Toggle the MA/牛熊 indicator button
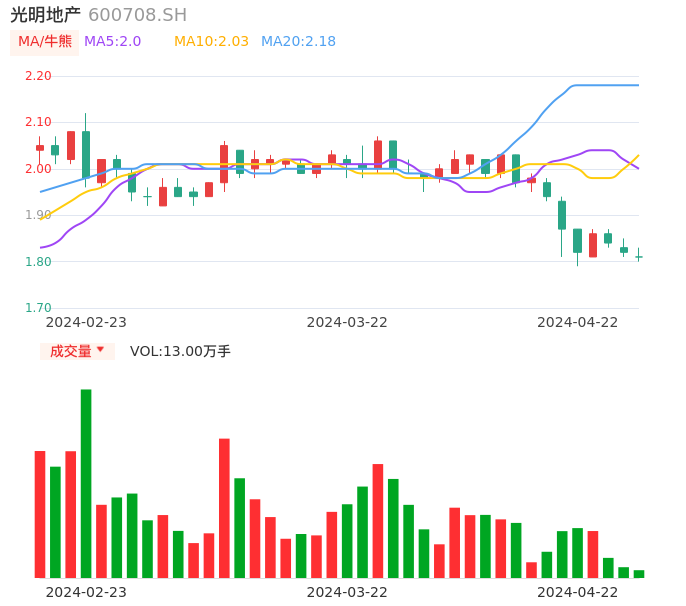The image size is (686, 606). (45, 42)
